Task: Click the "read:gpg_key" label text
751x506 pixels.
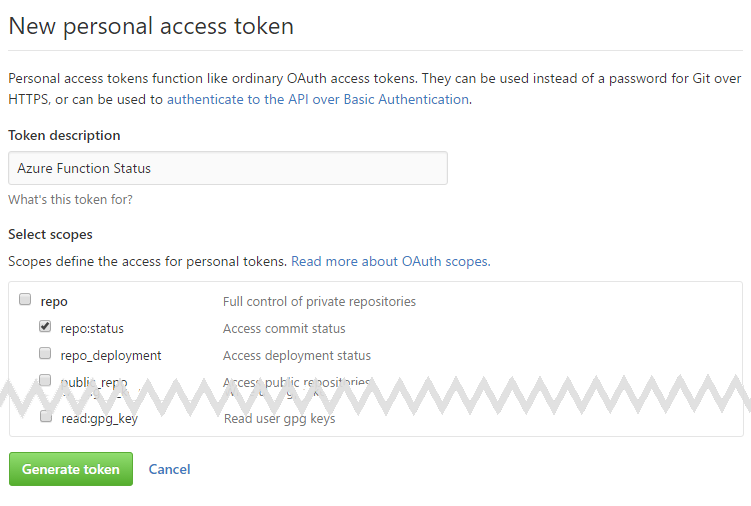Action: (99, 418)
